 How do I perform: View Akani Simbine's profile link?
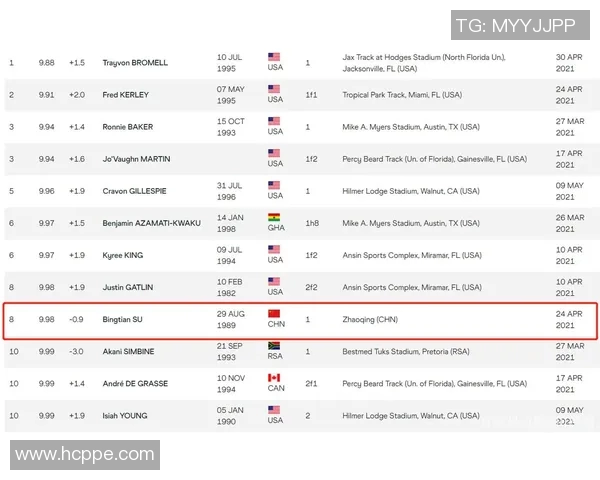(129, 352)
